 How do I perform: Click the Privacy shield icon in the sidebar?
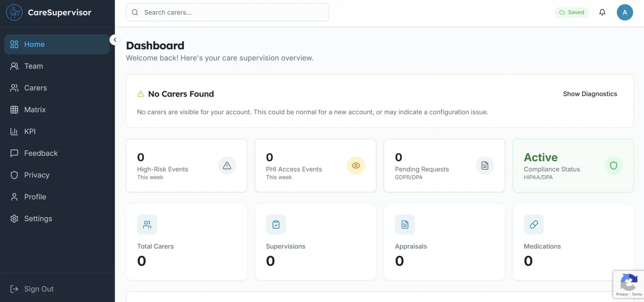pos(14,175)
